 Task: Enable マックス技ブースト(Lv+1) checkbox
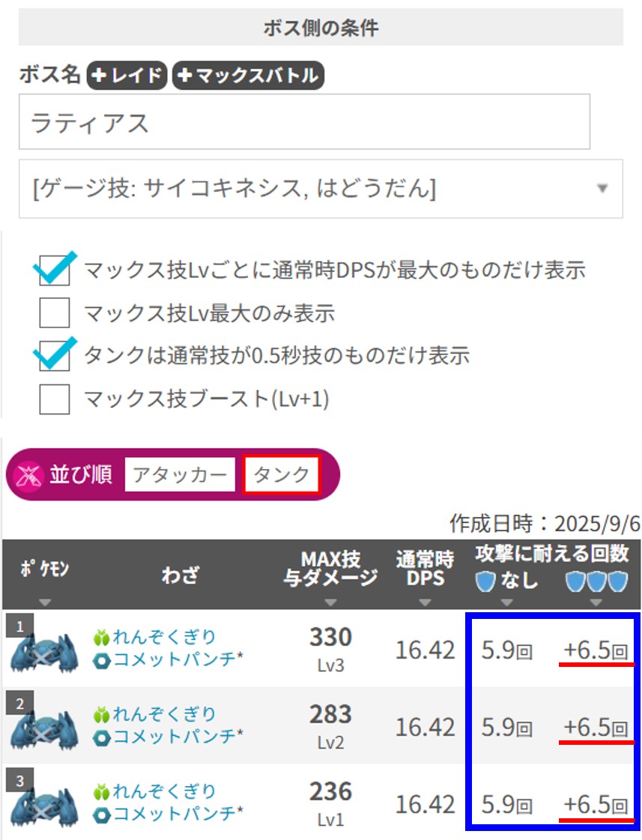(x=55, y=399)
